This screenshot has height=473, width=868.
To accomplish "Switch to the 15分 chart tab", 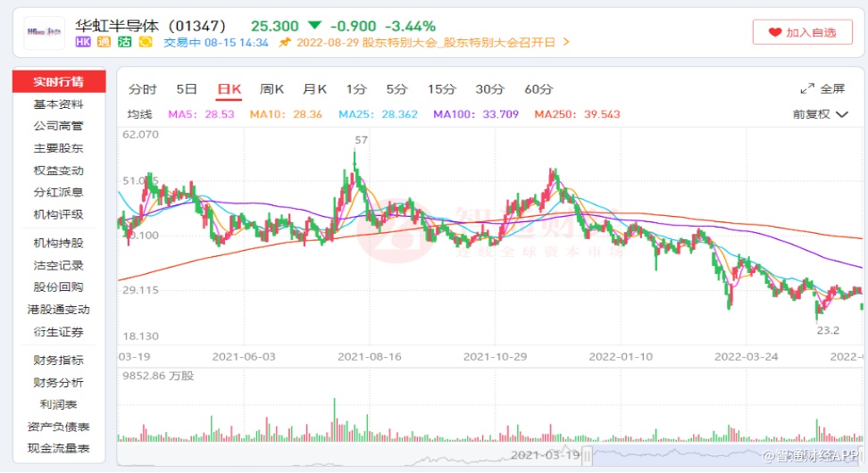I will click(x=442, y=89).
